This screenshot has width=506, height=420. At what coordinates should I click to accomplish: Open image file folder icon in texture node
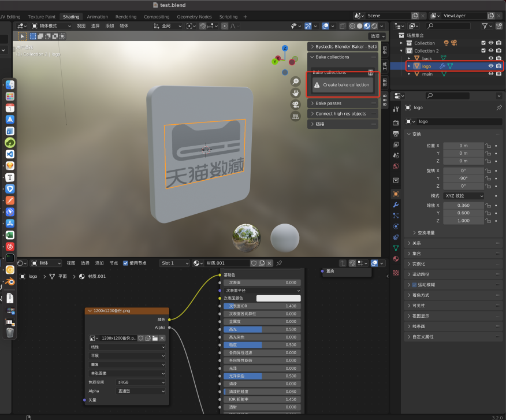click(x=155, y=338)
